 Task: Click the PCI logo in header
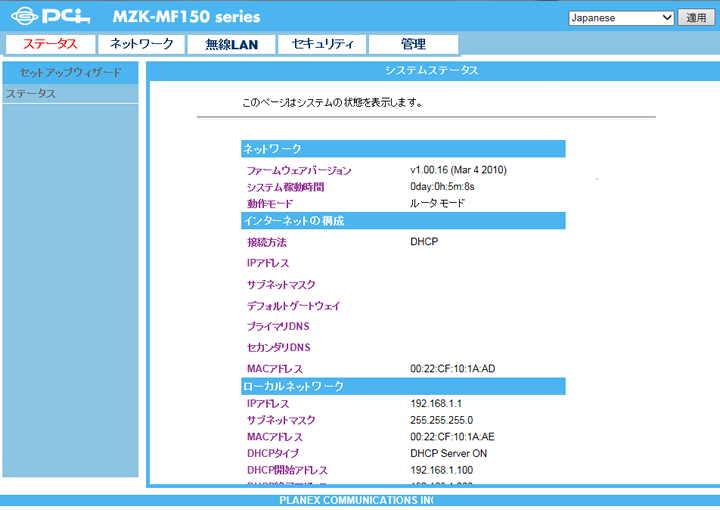coord(51,16)
